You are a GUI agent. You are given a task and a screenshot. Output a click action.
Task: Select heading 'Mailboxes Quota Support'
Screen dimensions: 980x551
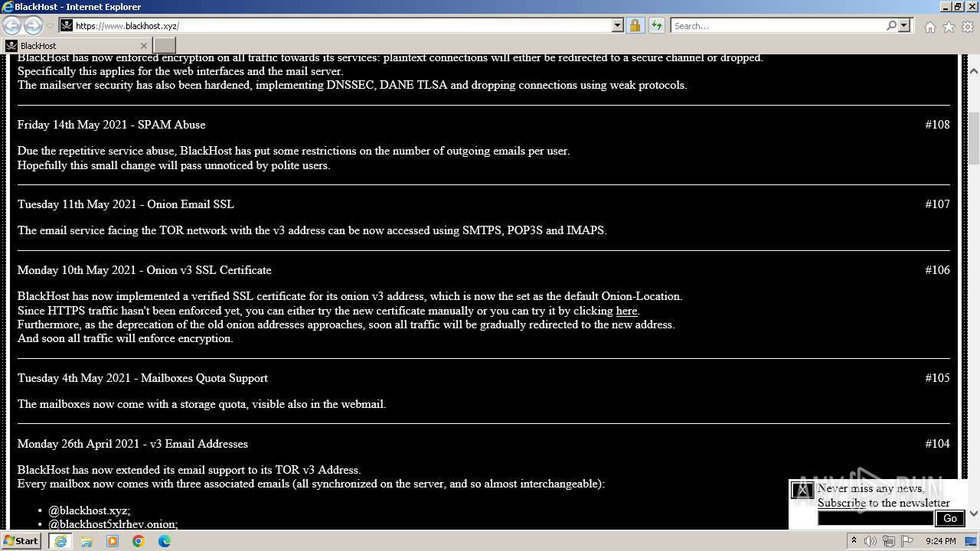click(204, 377)
